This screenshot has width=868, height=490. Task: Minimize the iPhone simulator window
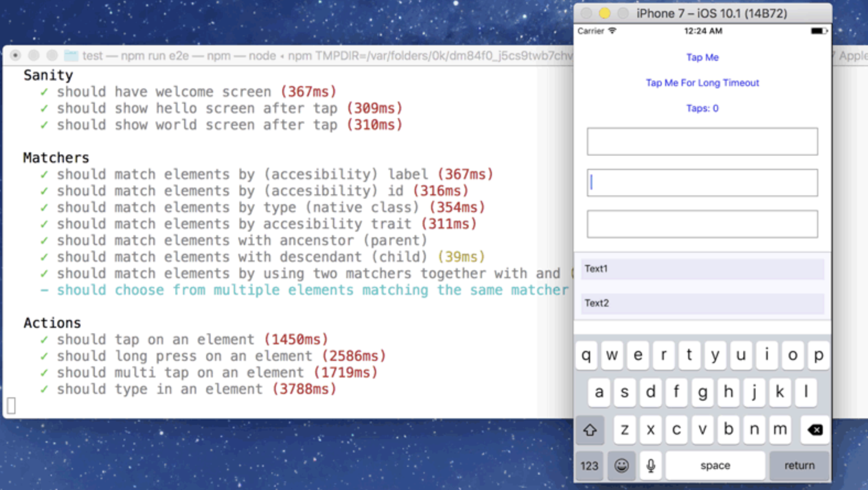(x=605, y=13)
